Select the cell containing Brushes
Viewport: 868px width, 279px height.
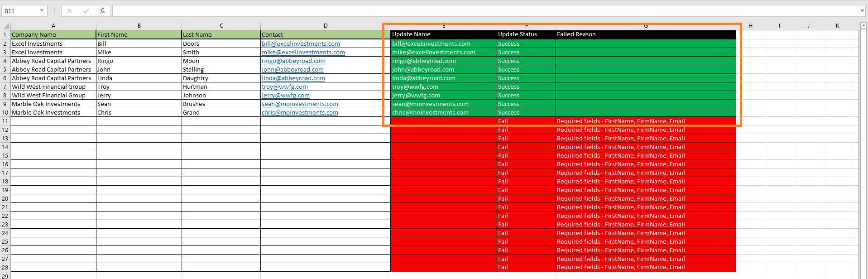pyautogui.click(x=221, y=104)
